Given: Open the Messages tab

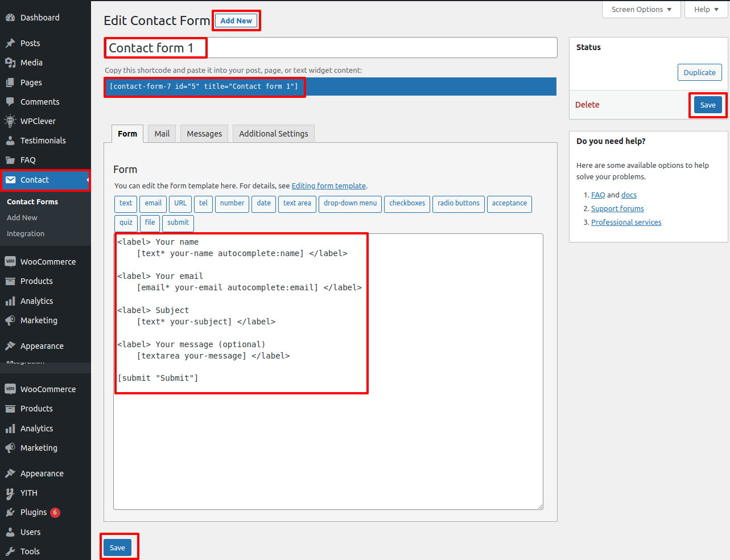Looking at the screenshot, I should click(x=204, y=134).
